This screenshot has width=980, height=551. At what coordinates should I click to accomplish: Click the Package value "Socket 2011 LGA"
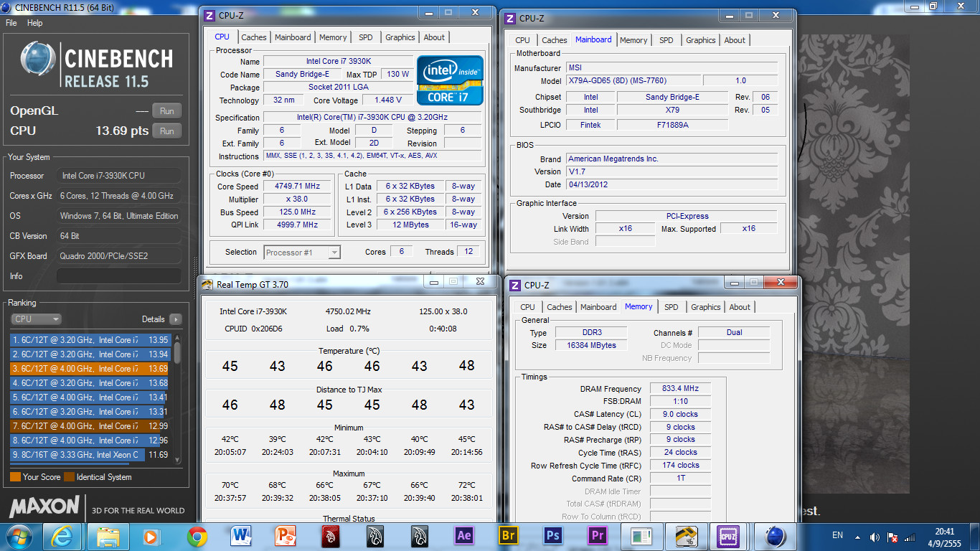pyautogui.click(x=339, y=88)
